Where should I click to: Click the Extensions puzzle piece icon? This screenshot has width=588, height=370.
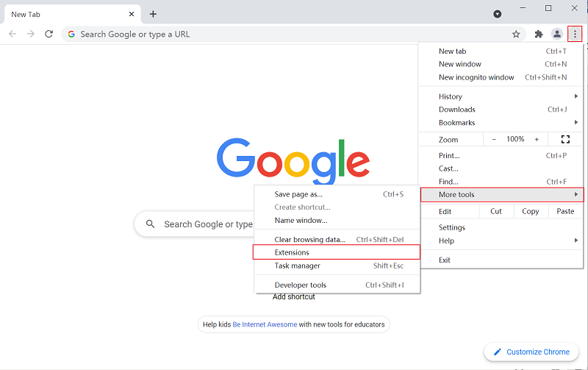[x=539, y=34]
